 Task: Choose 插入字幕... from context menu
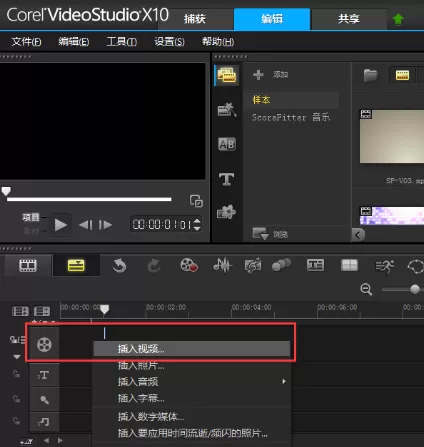192,398
